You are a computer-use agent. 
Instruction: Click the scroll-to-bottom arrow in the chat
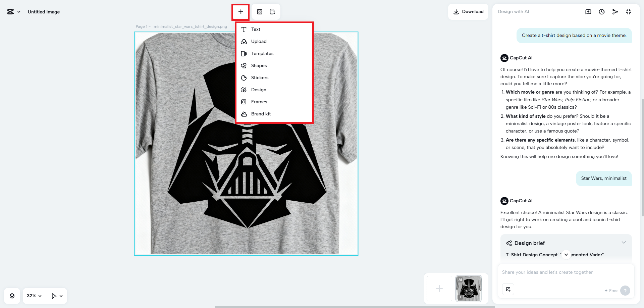pos(566,255)
